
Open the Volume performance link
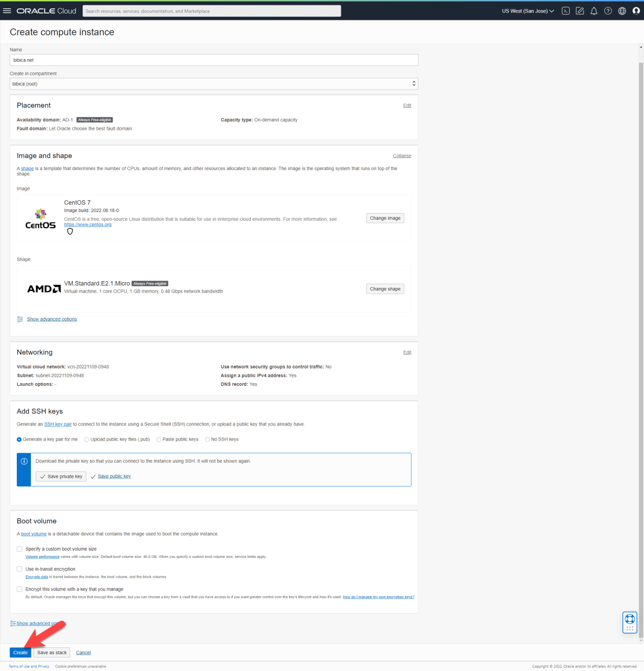tap(42, 557)
